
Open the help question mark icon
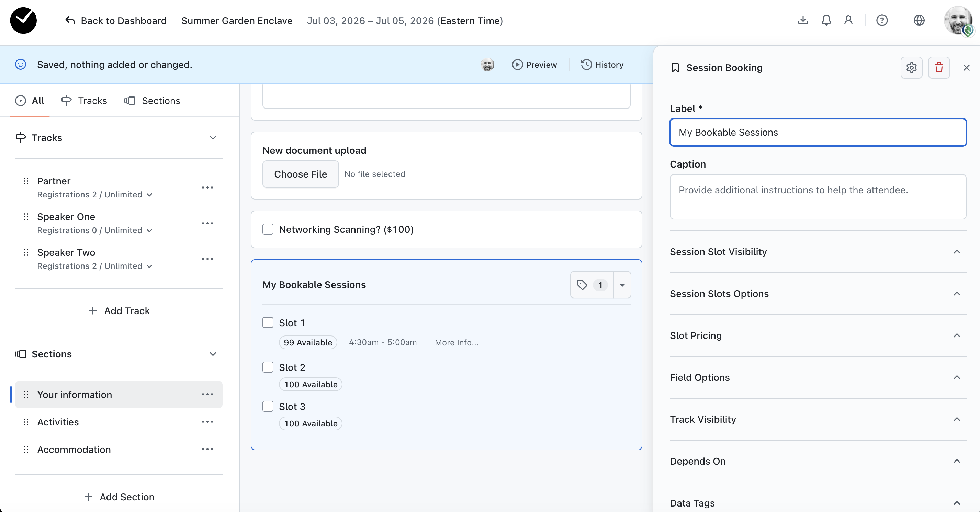coord(881,21)
